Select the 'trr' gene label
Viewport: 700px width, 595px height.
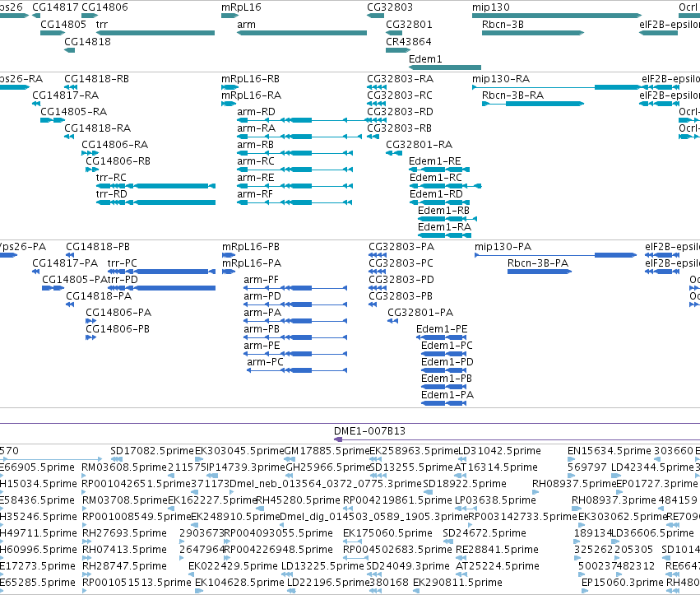pos(102,25)
